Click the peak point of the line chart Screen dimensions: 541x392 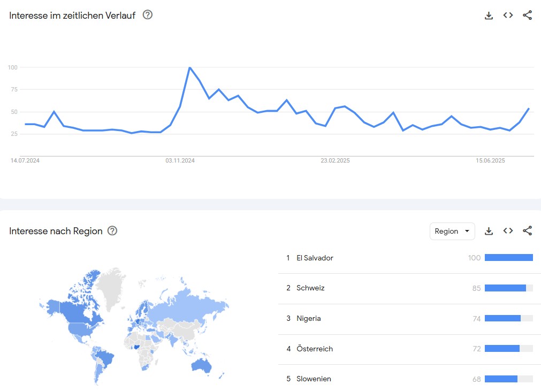pos(190,67)
